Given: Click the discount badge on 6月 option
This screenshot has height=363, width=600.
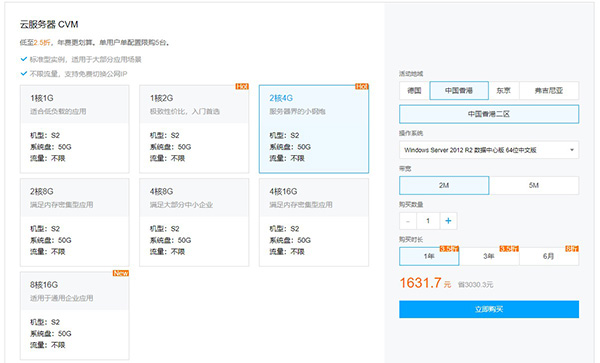Looking at the screenshot, I should [x=572, y=249].
